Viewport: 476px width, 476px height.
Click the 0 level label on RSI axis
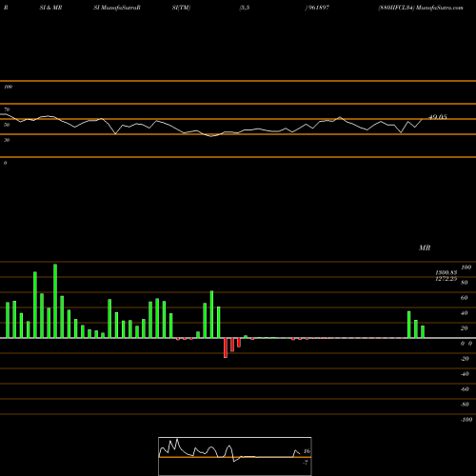(5, 163)
